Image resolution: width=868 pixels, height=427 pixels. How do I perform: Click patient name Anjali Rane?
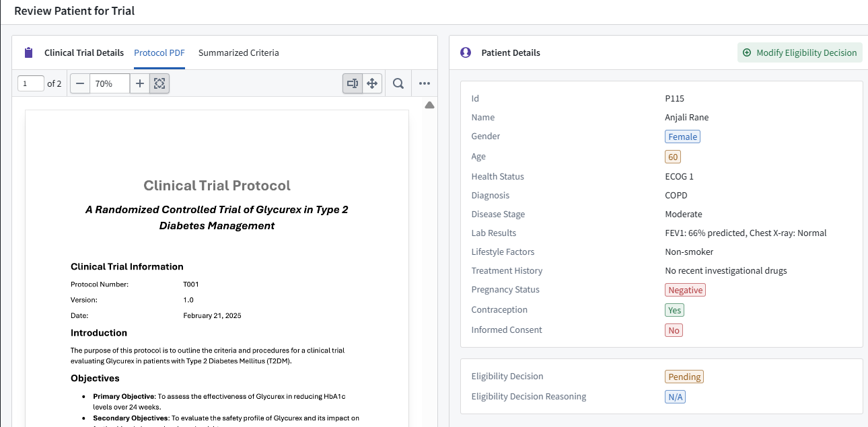point(686,117)
